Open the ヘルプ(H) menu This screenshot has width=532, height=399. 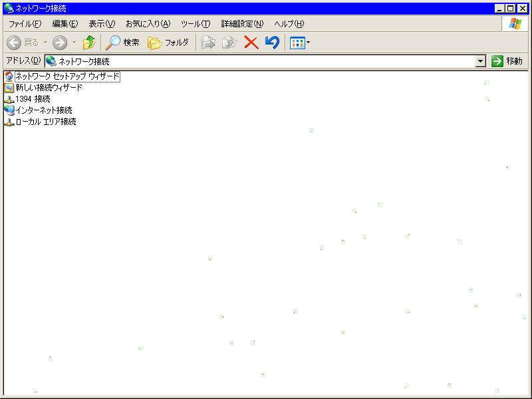click(x=289, y=24)
